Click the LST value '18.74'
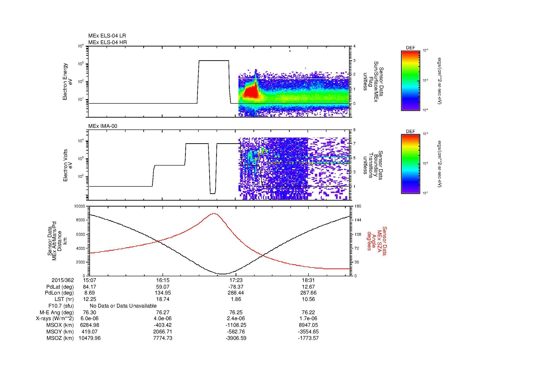Viewport: 555px width, 392px height. coord(163,299)
